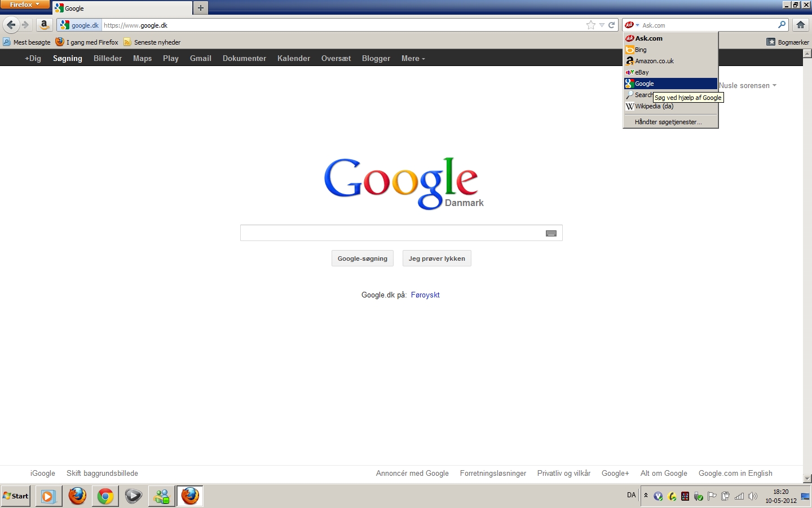Open new tab with plus button
The height and width of the screenshot is (508, 812).
pos(201,8)
